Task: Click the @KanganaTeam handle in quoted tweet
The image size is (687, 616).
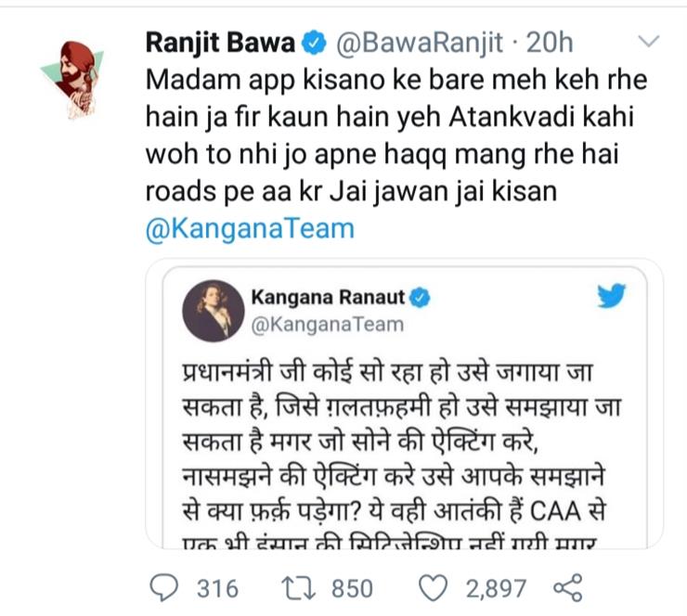Action: [x=328, y=325]
